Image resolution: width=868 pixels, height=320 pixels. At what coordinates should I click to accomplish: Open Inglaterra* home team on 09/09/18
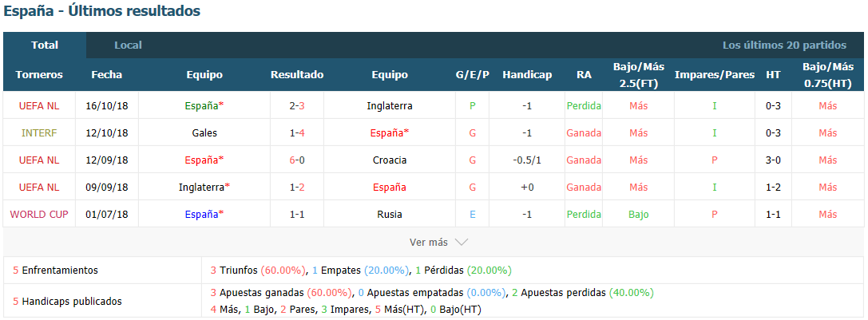[x=204, y=187]
